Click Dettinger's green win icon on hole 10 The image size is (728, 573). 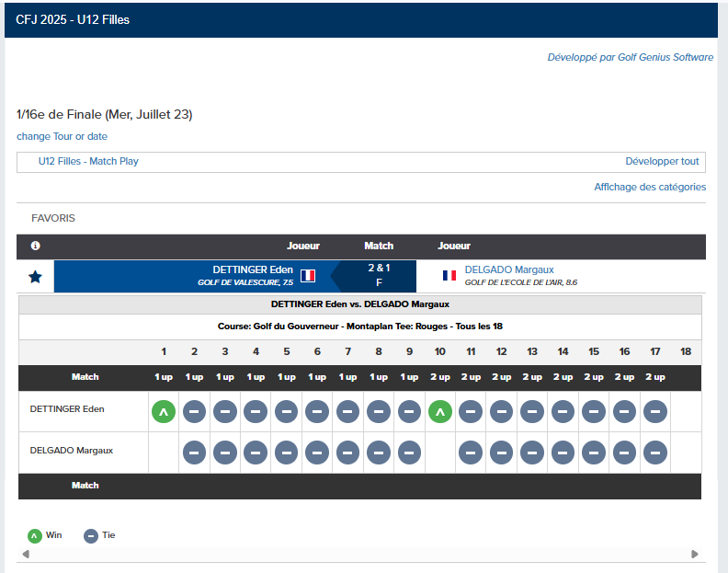[x=440, y=412]
